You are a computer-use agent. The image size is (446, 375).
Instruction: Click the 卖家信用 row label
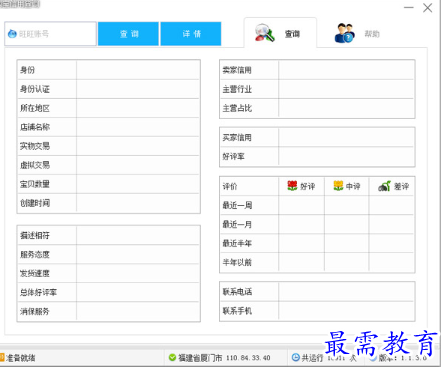tap(237, 70)
